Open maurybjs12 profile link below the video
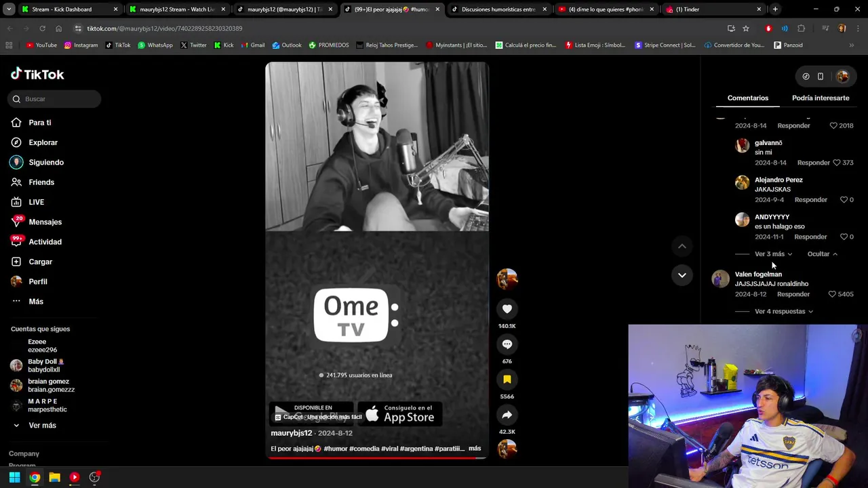Viewport: 868px width, 488px height. coord(292,433)
